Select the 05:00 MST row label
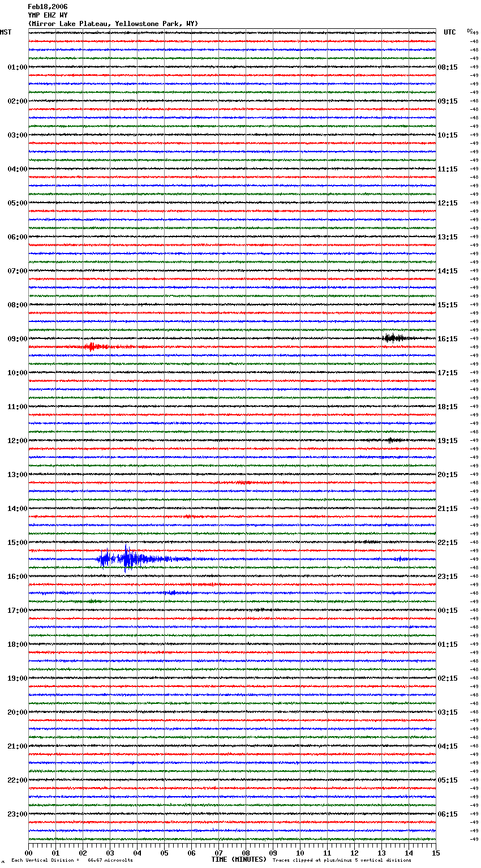 pos(17,203)
